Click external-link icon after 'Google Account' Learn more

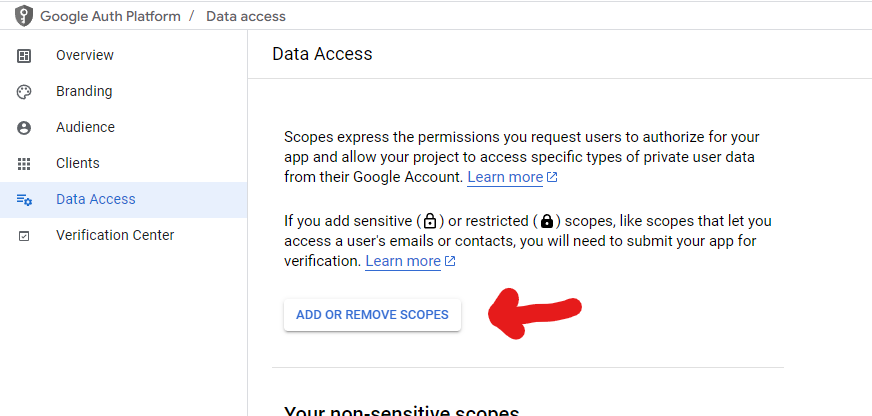(552, 178)
